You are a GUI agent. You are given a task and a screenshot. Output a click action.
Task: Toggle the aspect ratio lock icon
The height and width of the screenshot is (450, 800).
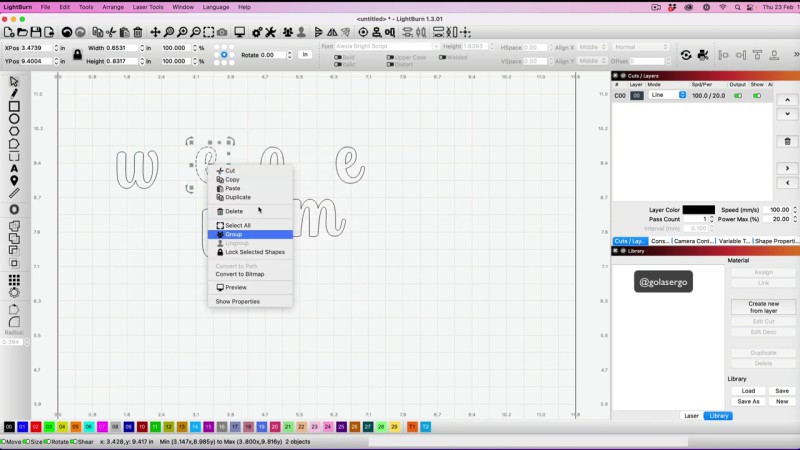[x=77, y=54]
